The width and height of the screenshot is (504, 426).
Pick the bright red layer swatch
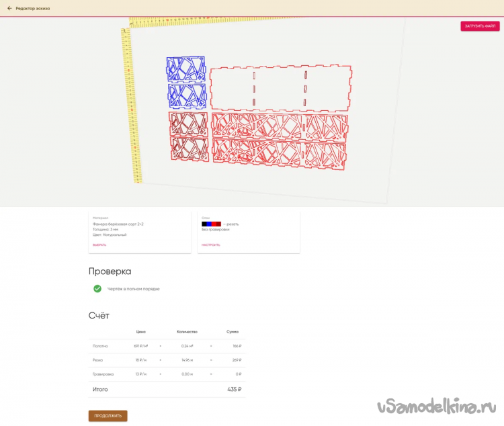pos(214,224)
